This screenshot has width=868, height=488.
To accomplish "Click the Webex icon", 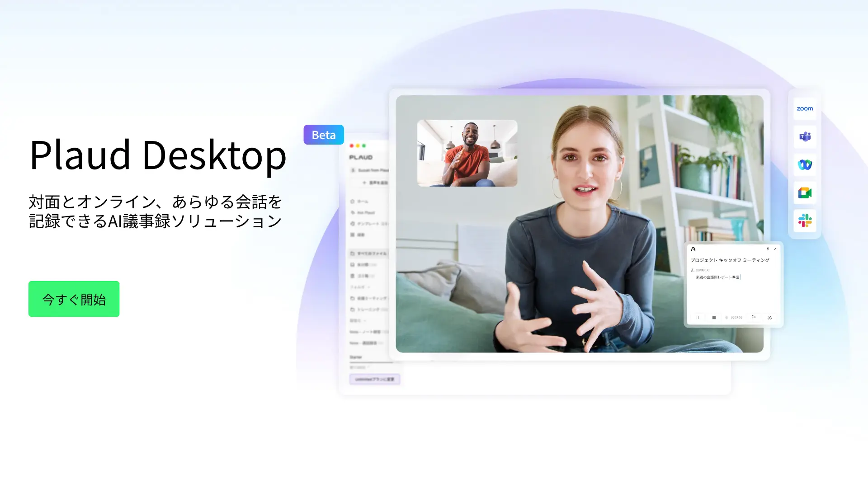I will click(x=805, y=165).
